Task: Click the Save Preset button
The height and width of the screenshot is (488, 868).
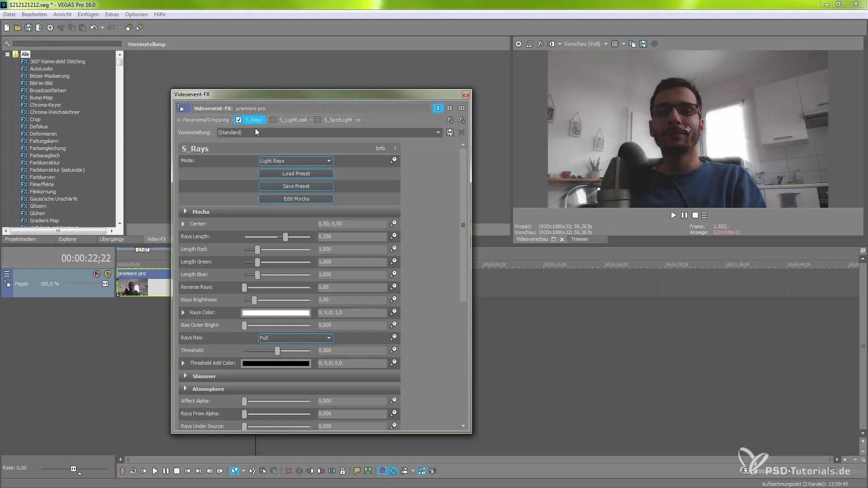Action: click(296, 186)
